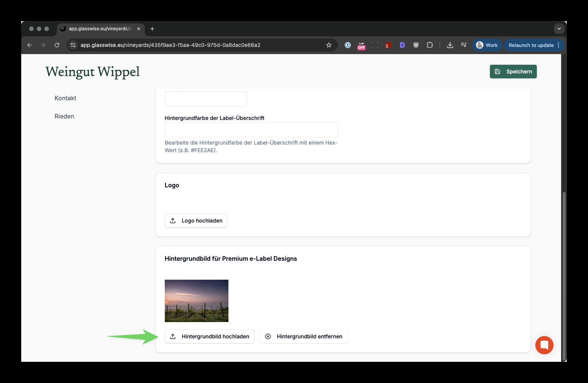
Task: Open the Work profile menu
Action: click(x=487, y=45)
